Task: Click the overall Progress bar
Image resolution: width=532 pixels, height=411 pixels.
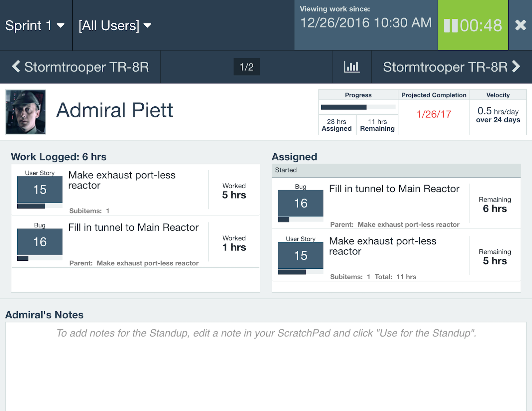Action: pyautogui.click(x=358, y=107)
